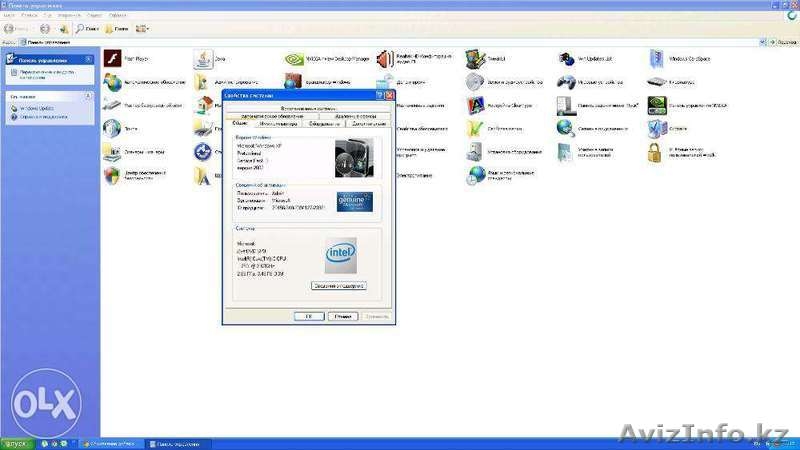Expand the address bar dropdown arrow

pos(765,43)
